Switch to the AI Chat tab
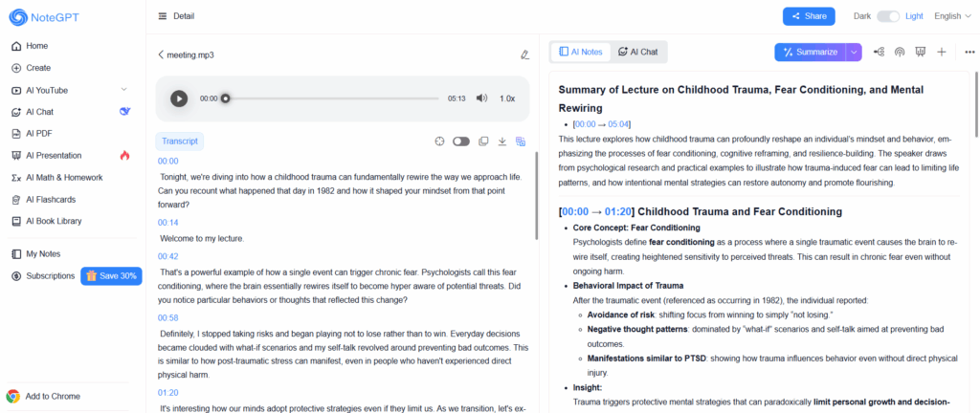Image resolution: width=980 pixels, height=413 pixels. (638, 52)
